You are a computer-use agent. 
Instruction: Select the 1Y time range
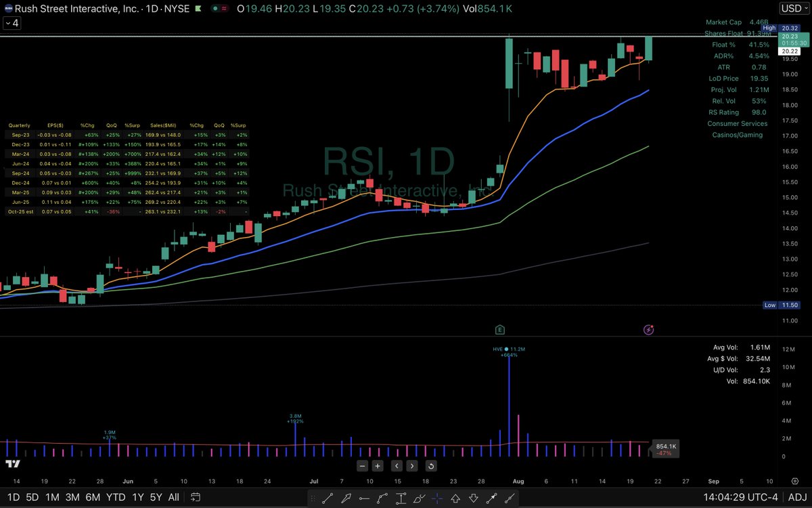(x=139, y=497)
